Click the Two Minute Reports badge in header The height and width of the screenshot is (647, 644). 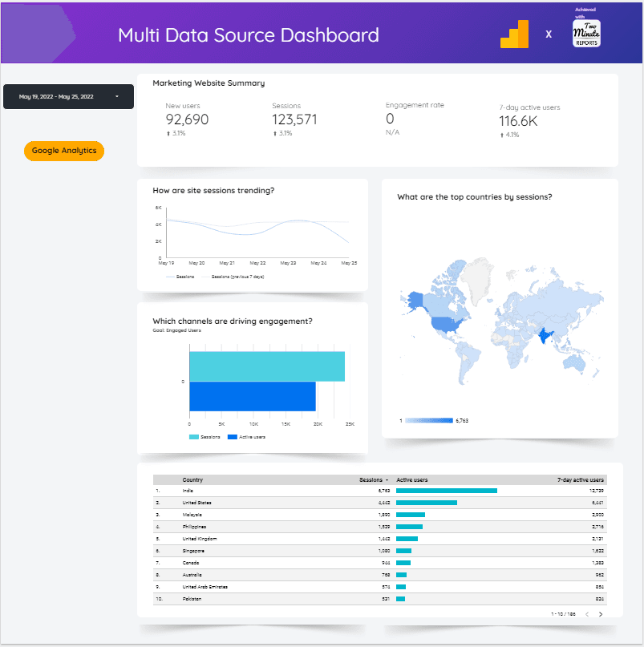(586, 34)
